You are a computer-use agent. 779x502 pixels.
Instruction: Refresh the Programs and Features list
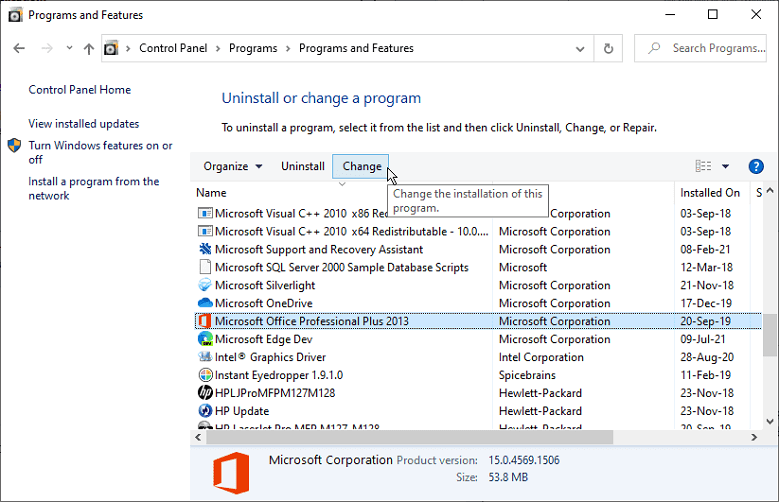pyautogui.click(x=608, y=49)
